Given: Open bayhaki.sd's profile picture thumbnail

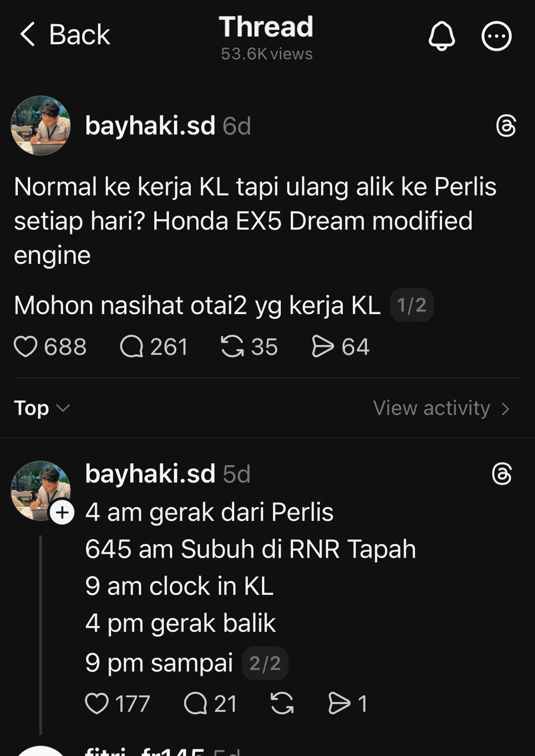Looking at the screenshot, I should (x=40, y=125).
